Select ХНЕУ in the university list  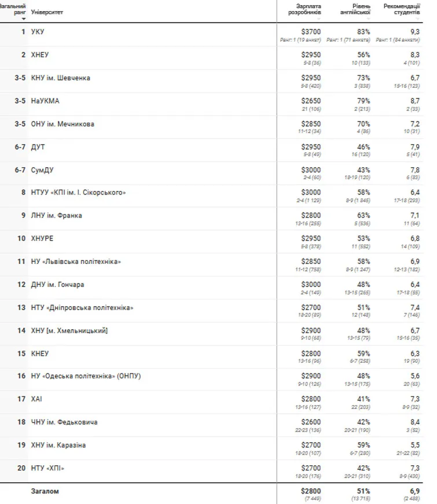click(x=40, y=55)
